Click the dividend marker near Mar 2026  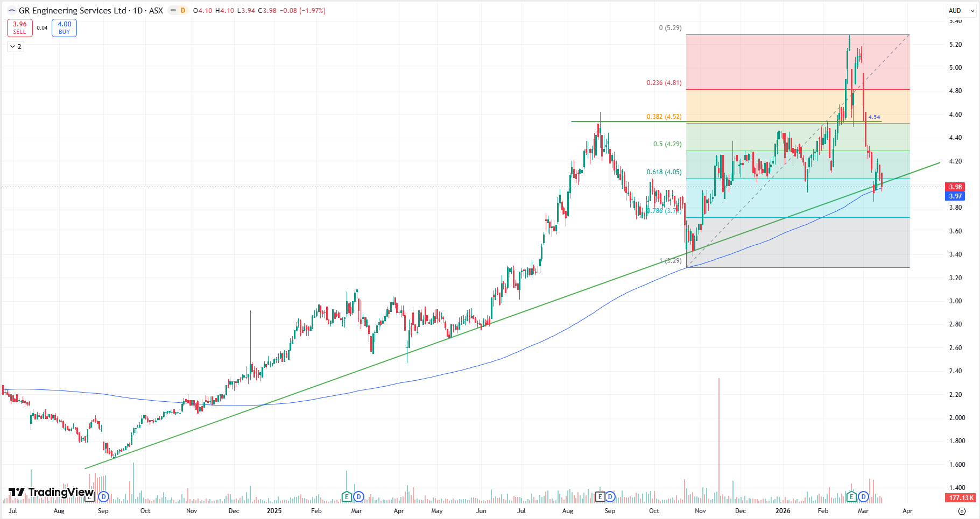point(863,496)
